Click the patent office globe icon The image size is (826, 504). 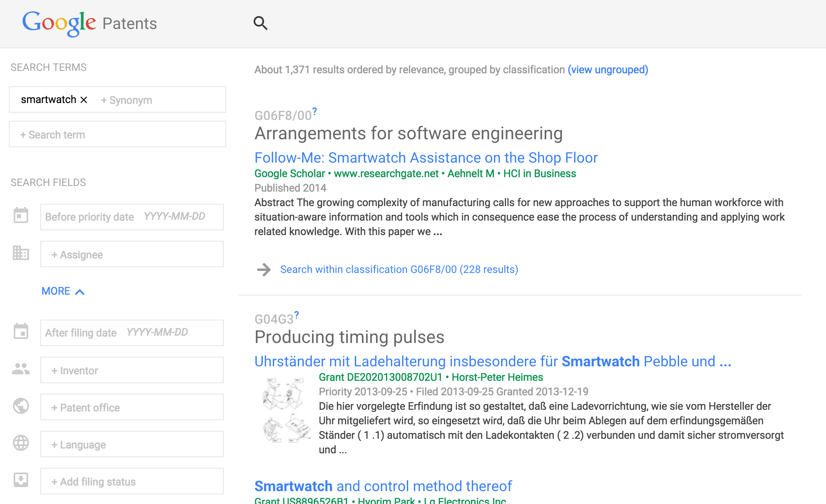pos(21,406)
